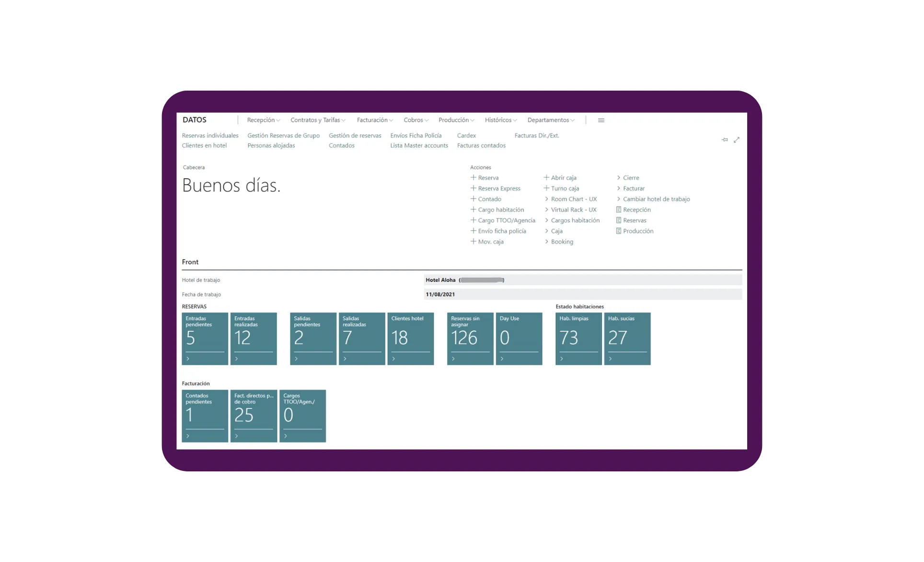Click the Hotel de trabajo field
The image size is (924, 562).
pos(583,280)
